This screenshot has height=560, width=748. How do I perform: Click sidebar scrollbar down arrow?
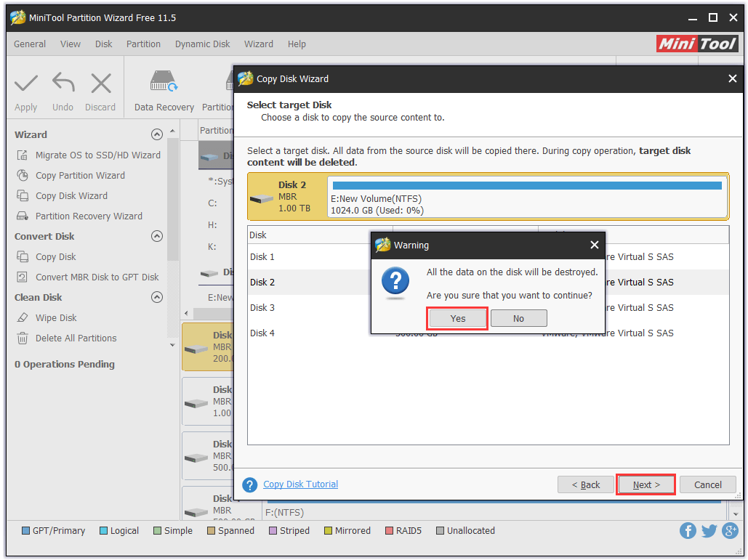click(173, 345)
